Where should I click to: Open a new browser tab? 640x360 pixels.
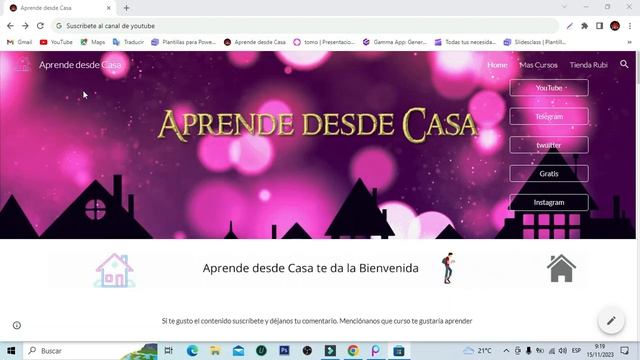point(127,8)
